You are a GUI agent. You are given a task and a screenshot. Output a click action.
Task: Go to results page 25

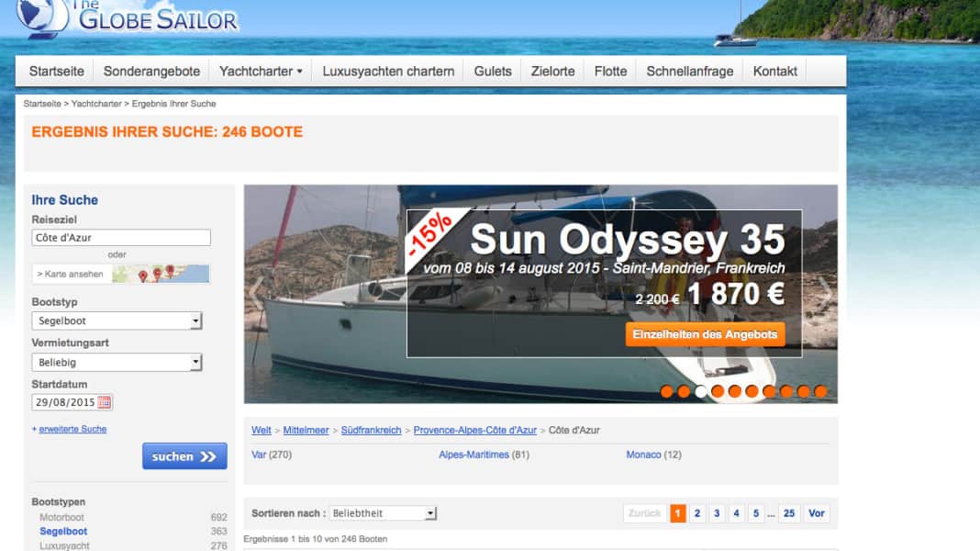pyautogui.click(x=789, y=513)
